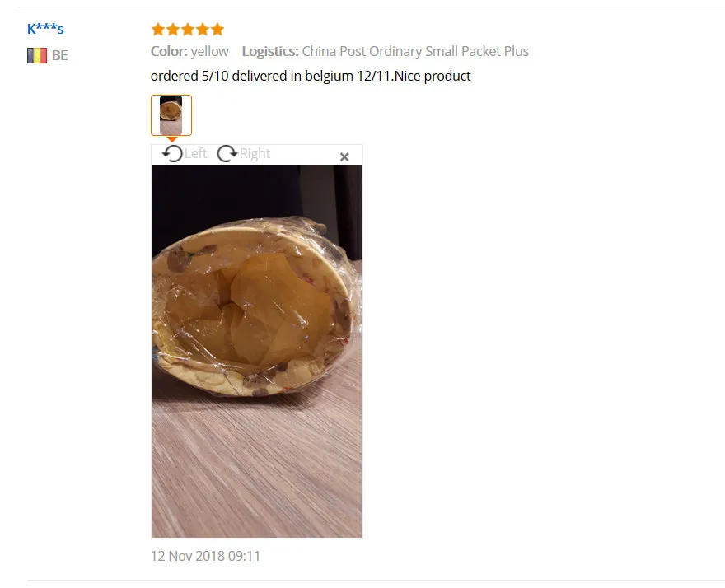Viewport: 725px width, 588px height.
Task: Click the review date 12 Nov 2018
Action: click(206, 556)
